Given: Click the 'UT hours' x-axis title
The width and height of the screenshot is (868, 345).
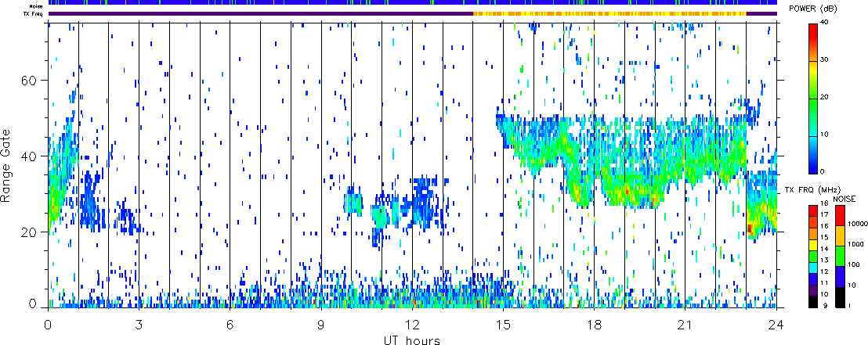Looking at the screenshot, I should (x=412, y=340).
